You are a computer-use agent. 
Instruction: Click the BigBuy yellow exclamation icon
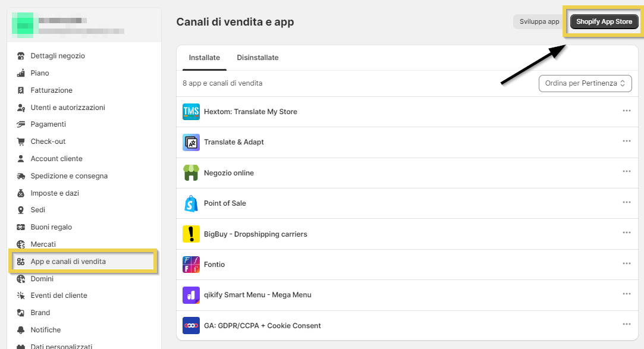point(191,234)
